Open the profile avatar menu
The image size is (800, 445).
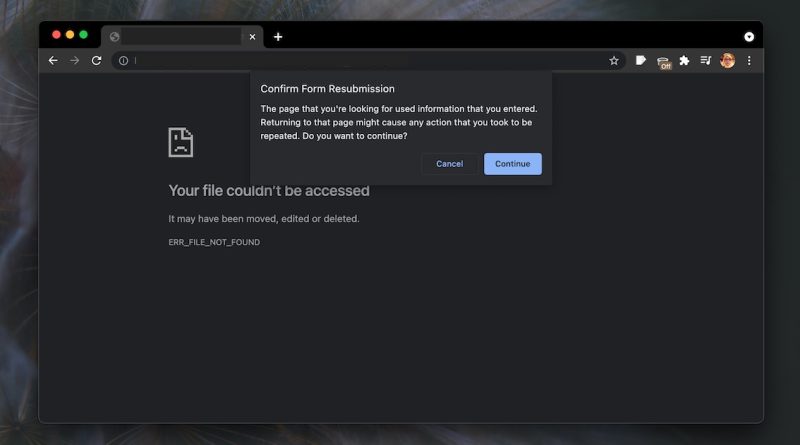[728, 61]
